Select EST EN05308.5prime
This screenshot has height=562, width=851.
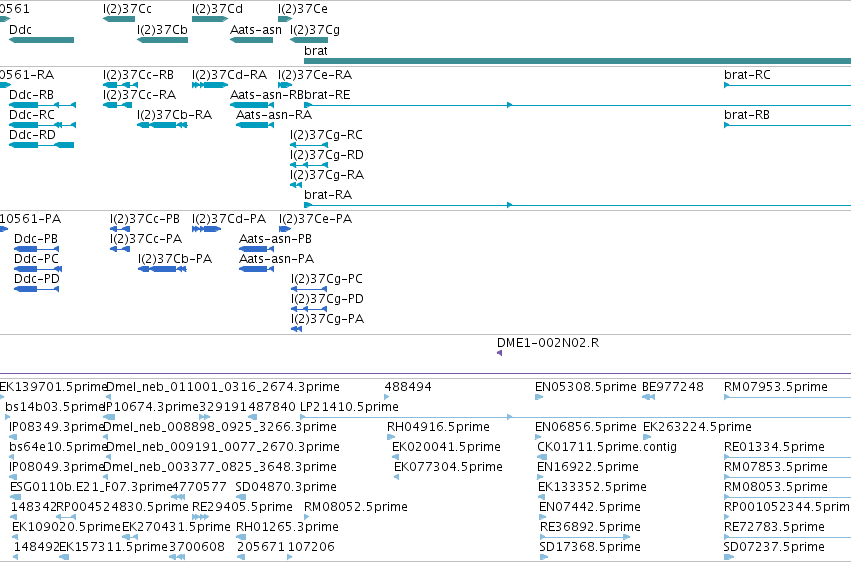click(539, 397)
